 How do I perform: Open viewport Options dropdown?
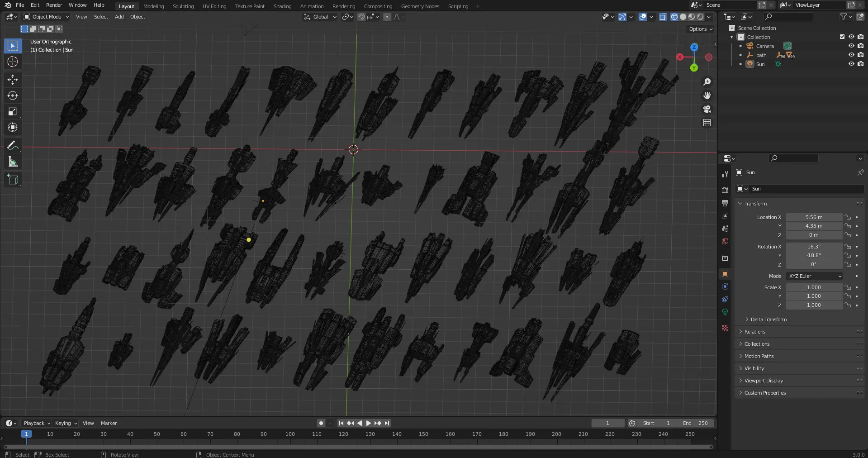701,29
